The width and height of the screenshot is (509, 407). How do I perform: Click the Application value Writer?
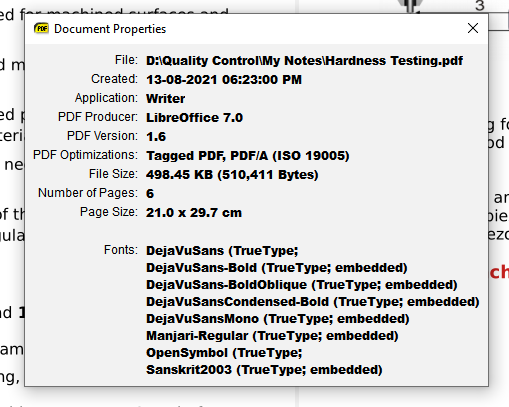tap(165, 99)
